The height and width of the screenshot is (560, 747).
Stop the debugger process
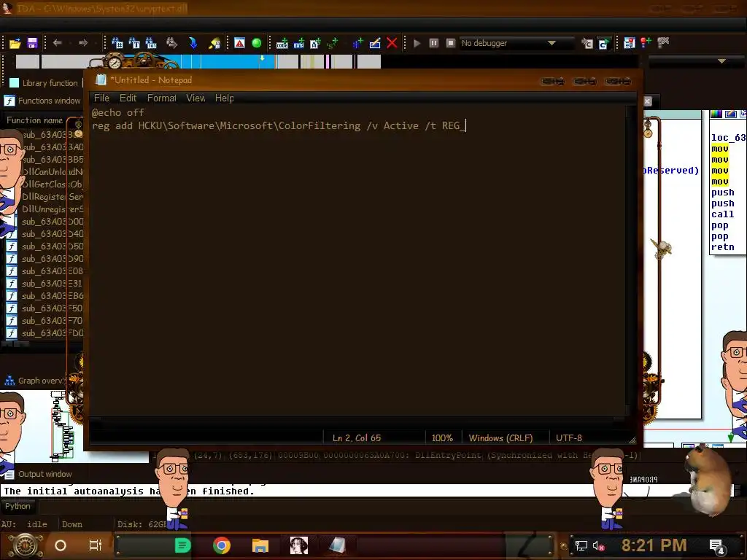(x=451, y=43)
